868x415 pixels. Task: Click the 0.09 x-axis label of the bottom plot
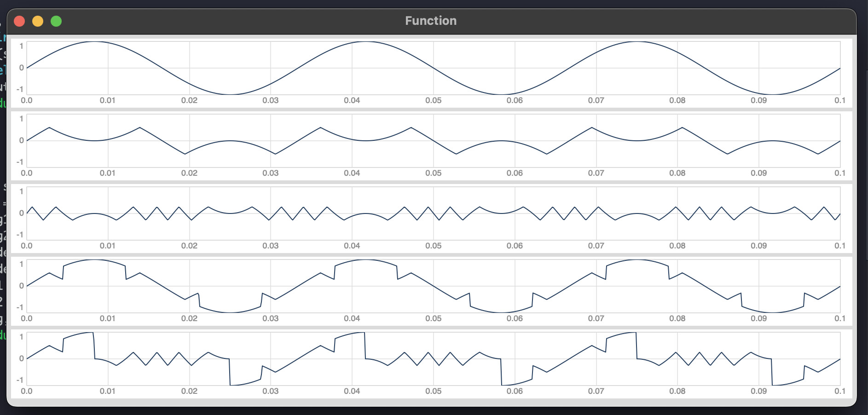[x=758, y=391]
